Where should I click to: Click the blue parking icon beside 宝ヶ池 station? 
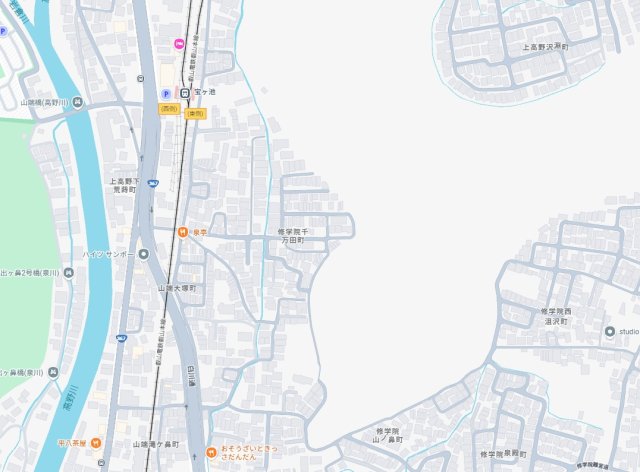[x=166, y=94]
